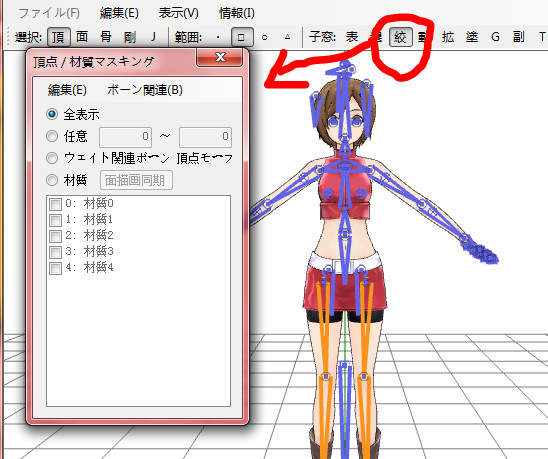This screenshot has width=548, height=459.
Task: Choose square box range selection
Action: coord(241,37)
